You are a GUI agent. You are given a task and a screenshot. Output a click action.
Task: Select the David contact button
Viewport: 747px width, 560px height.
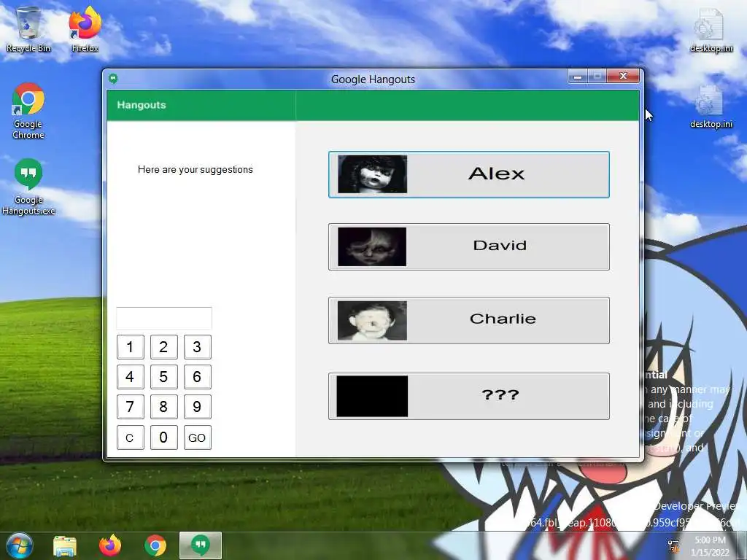coord(469,246)
